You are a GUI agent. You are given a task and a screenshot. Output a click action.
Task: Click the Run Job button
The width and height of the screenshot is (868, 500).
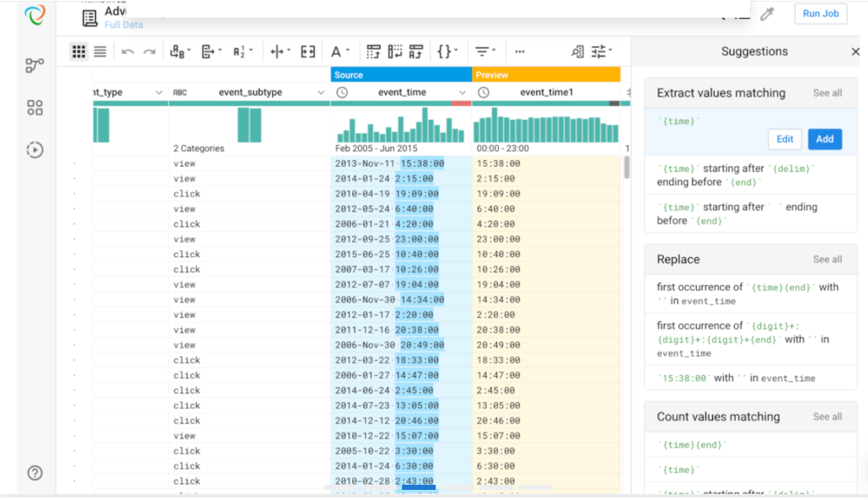(820, 13)
